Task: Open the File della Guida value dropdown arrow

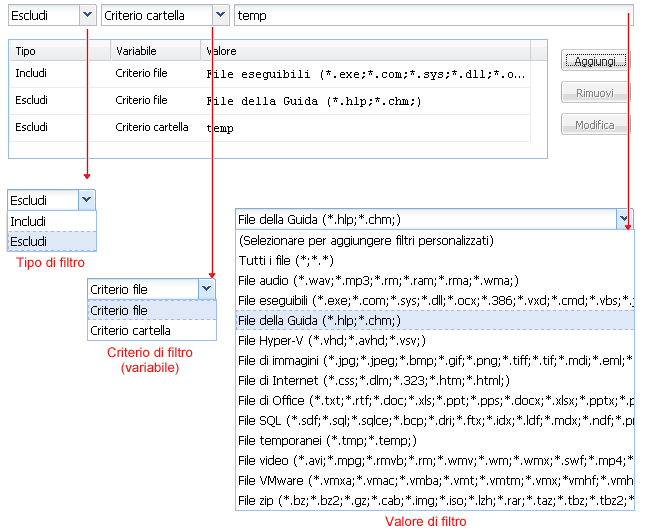Action: tap(624, 219)
